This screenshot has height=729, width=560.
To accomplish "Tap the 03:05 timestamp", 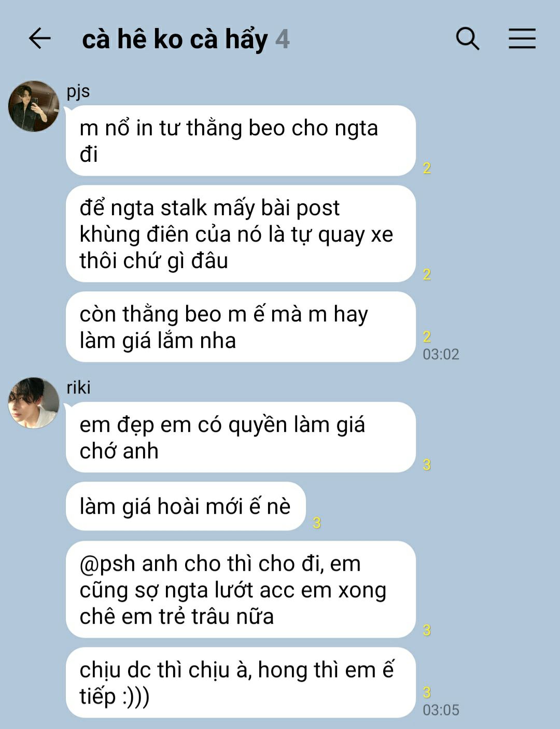I will click(x=441, y=710).
